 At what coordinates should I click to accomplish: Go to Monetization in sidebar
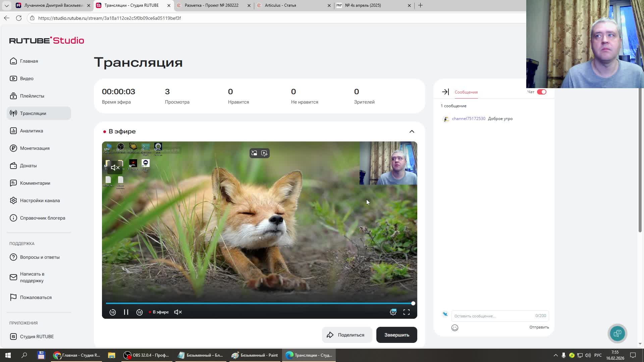[x=35, y=148]
